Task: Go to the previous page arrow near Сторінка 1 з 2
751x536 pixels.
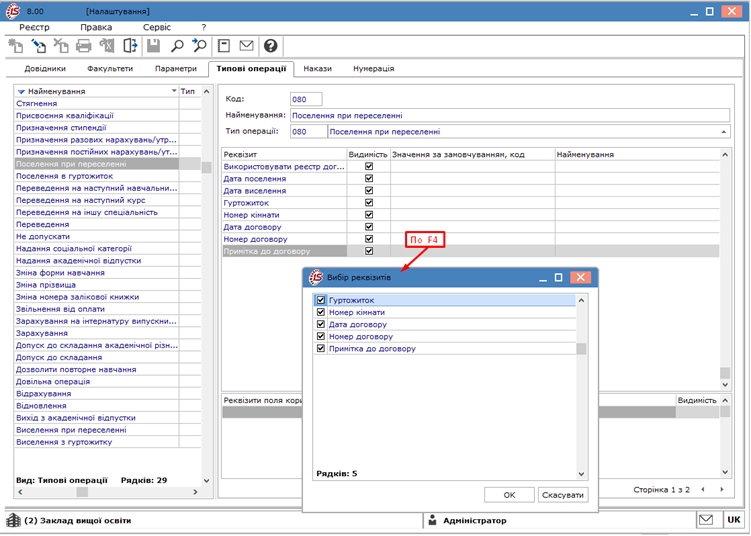Action: (703, 490)
